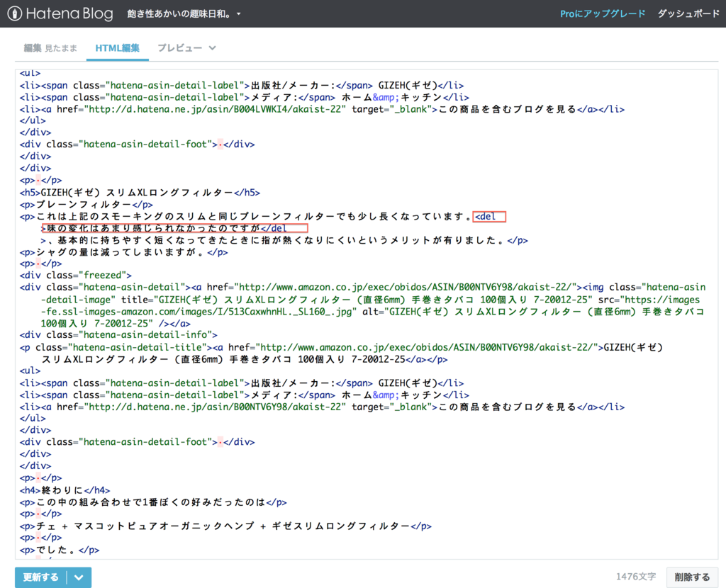The height and width of the screenshot is (588, 726).
Task: Click the d.hatena.ne.jp href line containing B00NTV6Y98
Action: coord(323,407)
